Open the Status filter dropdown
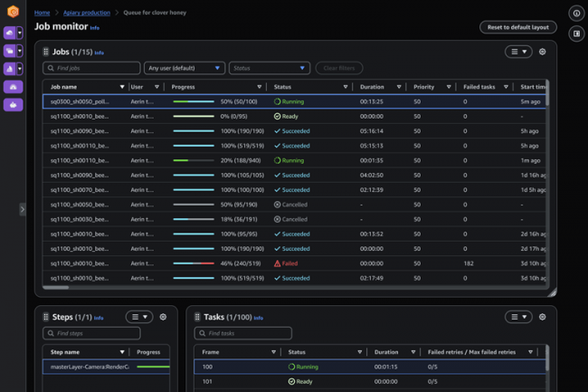 pos(269,68)
